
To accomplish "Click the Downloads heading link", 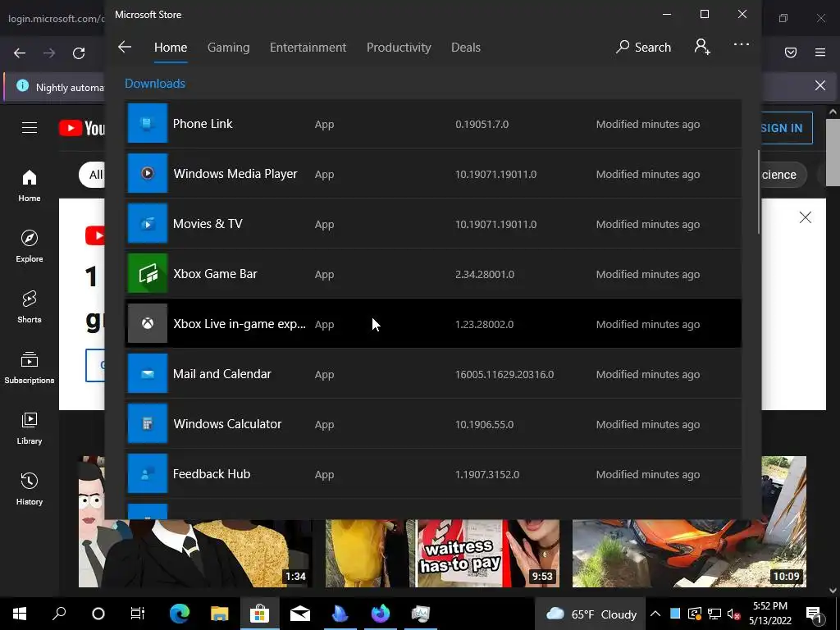I will pyautogui.click(x=155, y=84).
